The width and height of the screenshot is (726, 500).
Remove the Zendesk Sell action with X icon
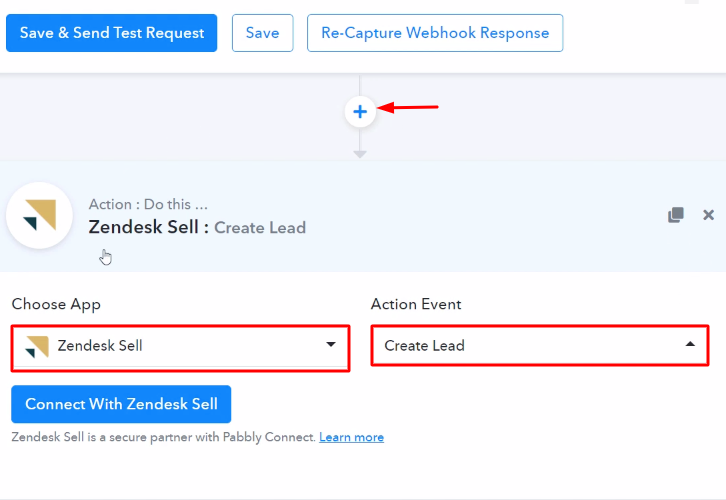pyautogui.click(x=709, y=215)
